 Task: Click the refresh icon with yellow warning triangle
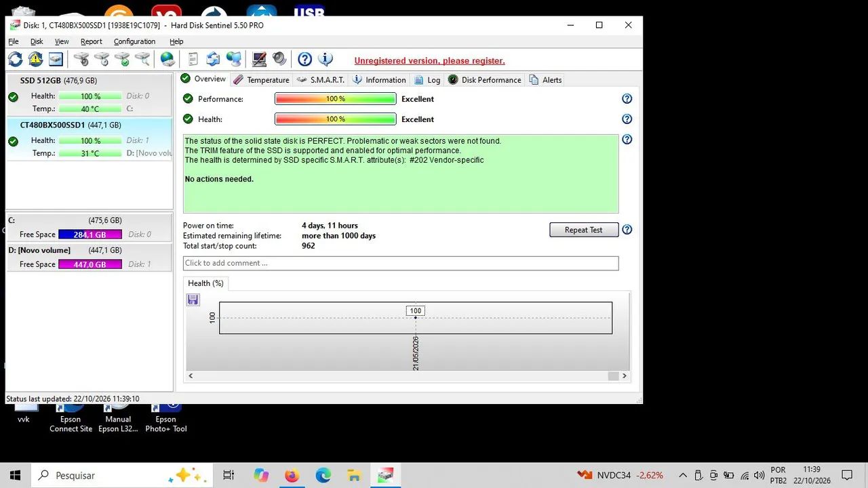[35, 60]
